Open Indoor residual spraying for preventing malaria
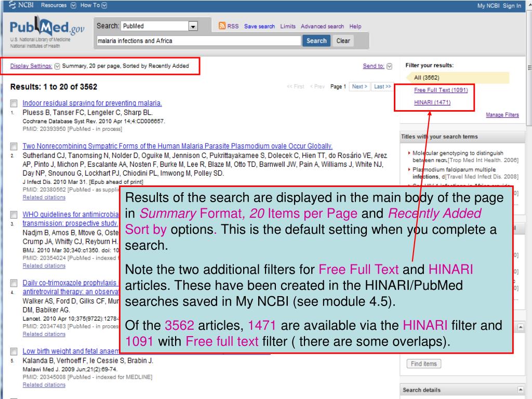The width and height of the screenshot is (532, 399). tap(92, 103)
